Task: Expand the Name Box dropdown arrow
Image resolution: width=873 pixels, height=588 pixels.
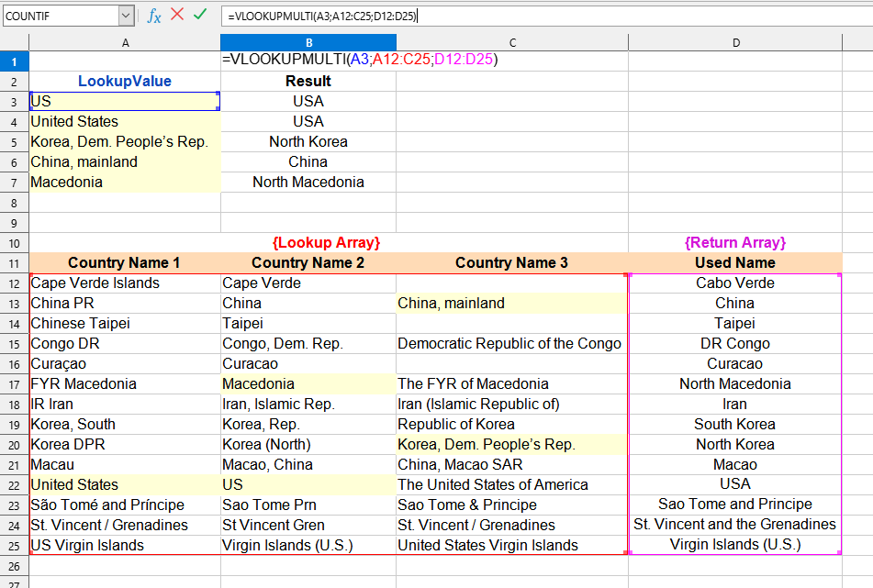Action: click(126, 16)
